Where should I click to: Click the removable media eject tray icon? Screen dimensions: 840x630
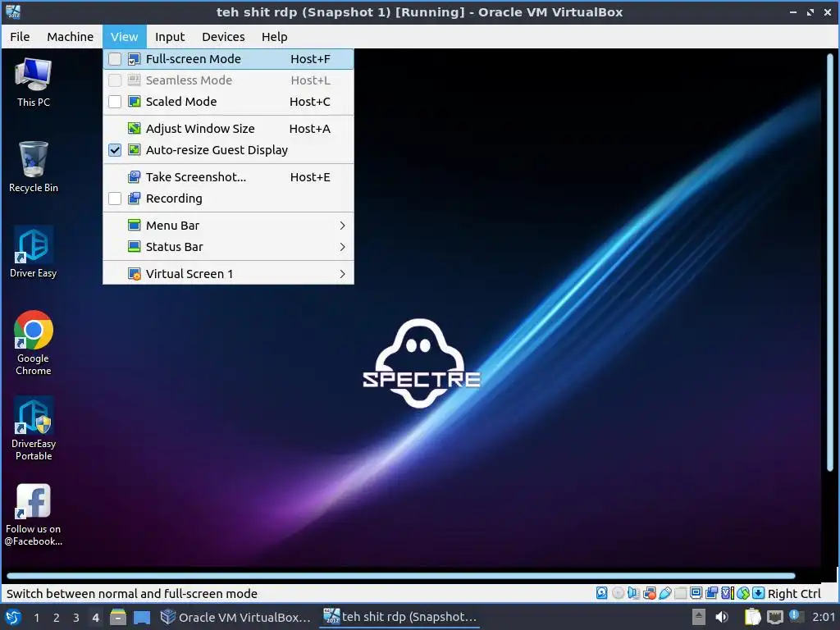coord(698,617)
